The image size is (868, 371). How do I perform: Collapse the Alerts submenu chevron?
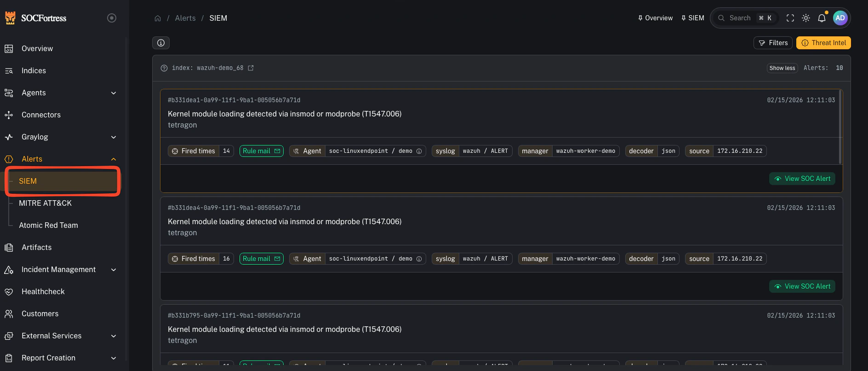click(114, 159)
